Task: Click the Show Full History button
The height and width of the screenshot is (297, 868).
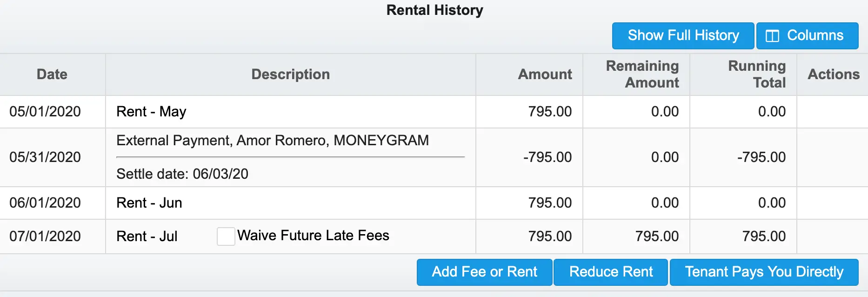Action: coord(682,35)
